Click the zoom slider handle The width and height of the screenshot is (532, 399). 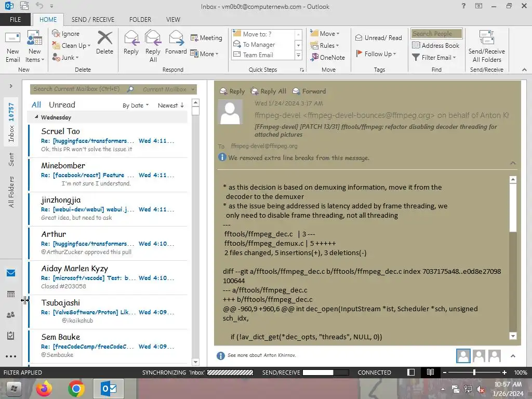pyautogui.click(x=474, y=372)
